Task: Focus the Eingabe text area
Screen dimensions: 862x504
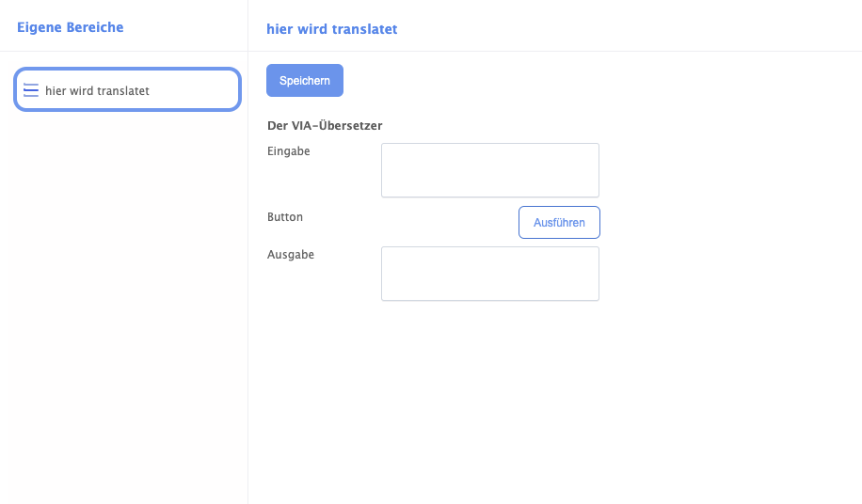Action: pyautogui.click(x=489, y=170)
